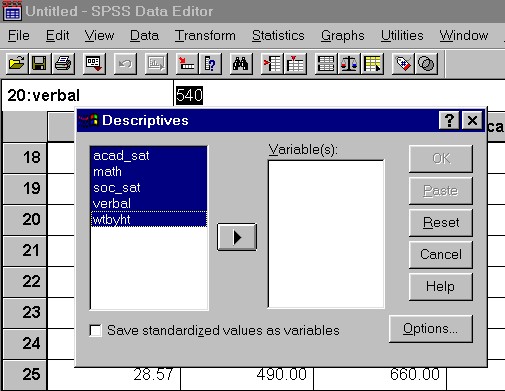
Task: Click the Insert Case toolbar icon
Action: (x=272, y=63)
